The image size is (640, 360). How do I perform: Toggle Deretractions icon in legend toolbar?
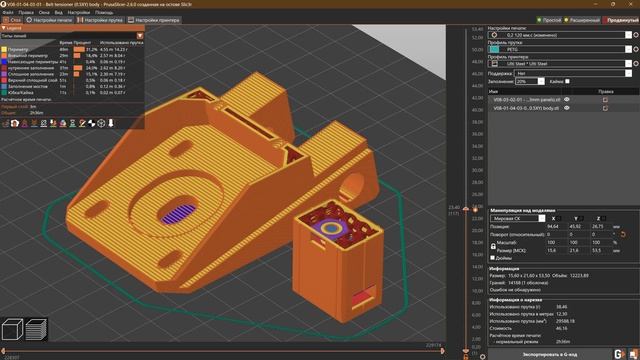click(34, 123)
